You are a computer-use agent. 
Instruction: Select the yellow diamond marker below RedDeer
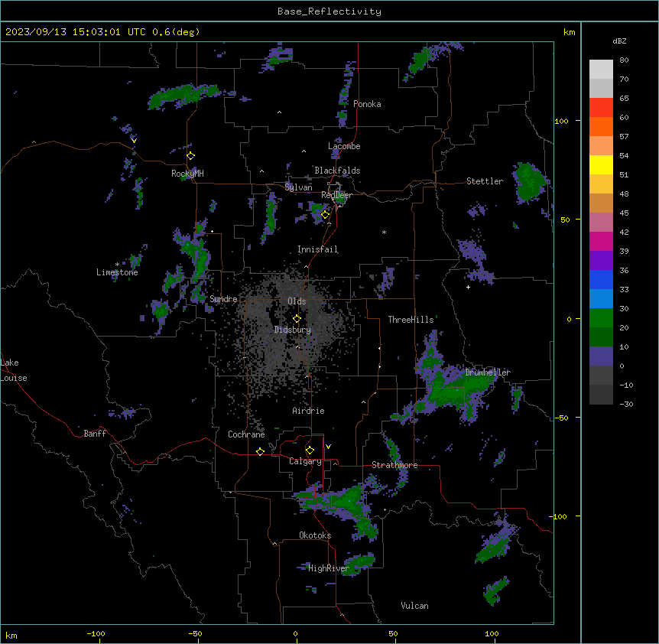325,215
